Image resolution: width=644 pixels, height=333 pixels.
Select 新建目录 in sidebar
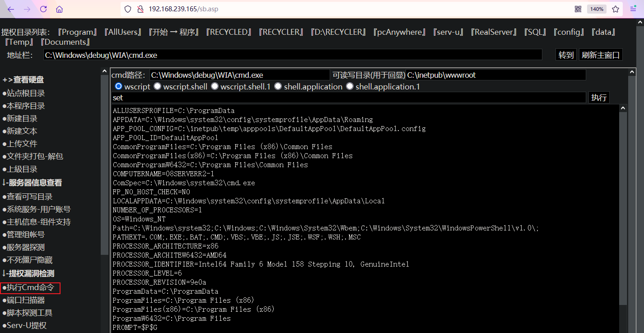pos(20,119)
